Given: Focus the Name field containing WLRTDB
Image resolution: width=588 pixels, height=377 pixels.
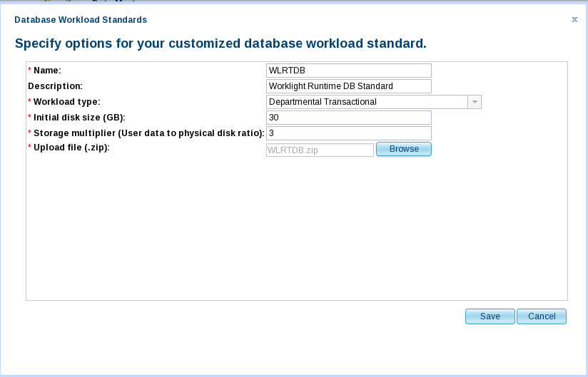Looking at the screenshot, I should (349, 71).
